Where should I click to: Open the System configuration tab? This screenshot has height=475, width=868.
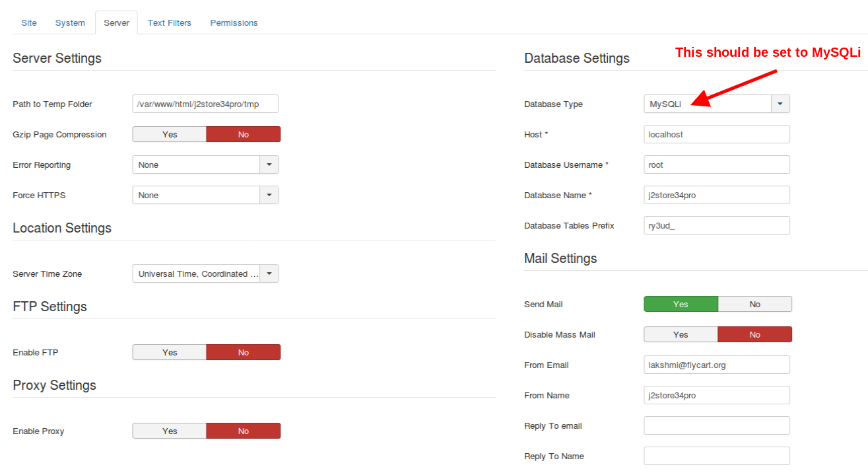tap(70, 22)
